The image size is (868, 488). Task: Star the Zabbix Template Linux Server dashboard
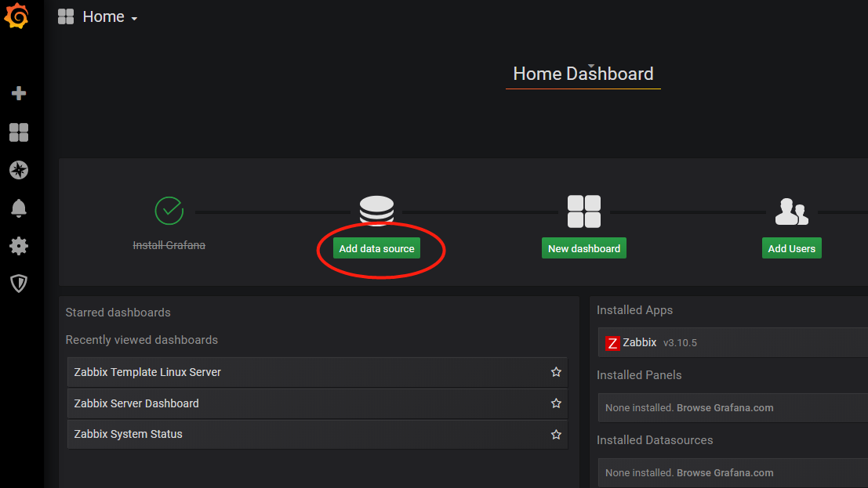point(556,372)
